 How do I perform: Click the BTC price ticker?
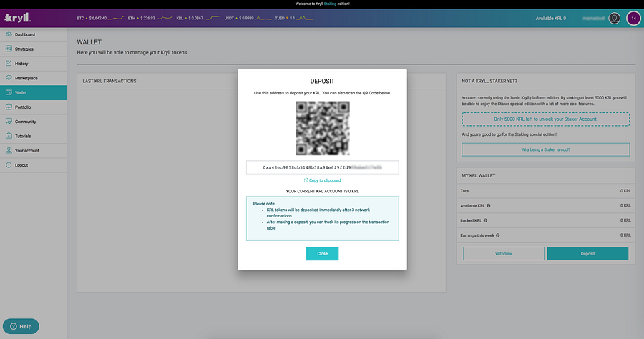point(100,18)
